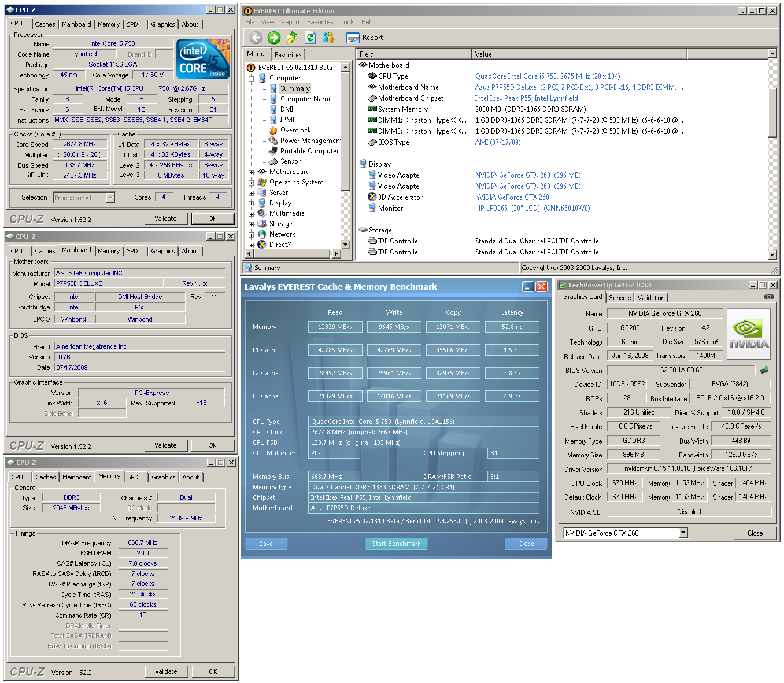This screenshot has height=683, width=784.
Task: Click the Field column header in EVEREST
Action: pos(414,54)
